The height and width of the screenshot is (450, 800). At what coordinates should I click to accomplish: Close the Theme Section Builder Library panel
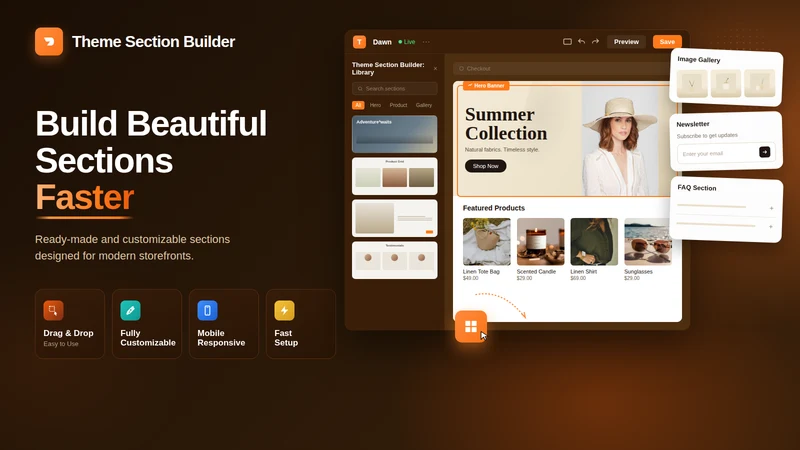click(x=435, y=68)
